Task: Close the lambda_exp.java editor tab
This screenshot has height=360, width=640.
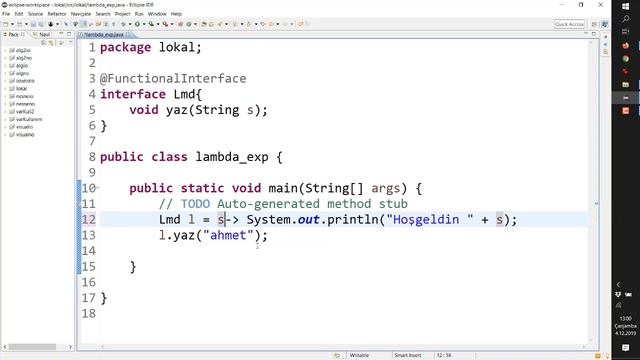Action: click(128, 35)
